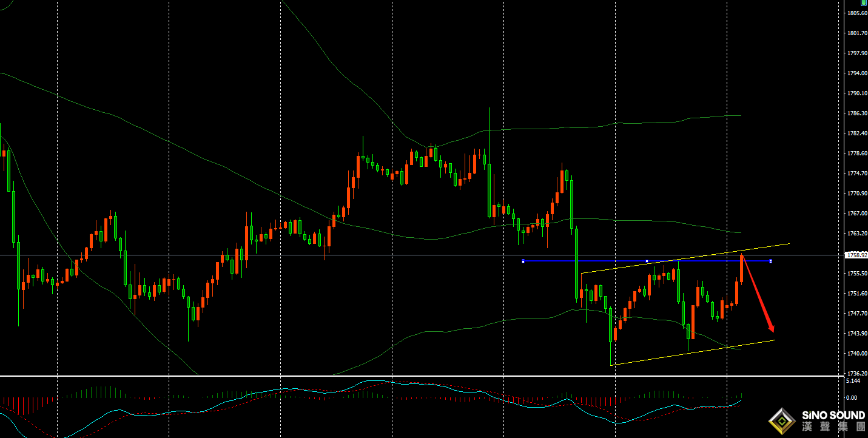Select the left handle of blue line

[523, 261]
